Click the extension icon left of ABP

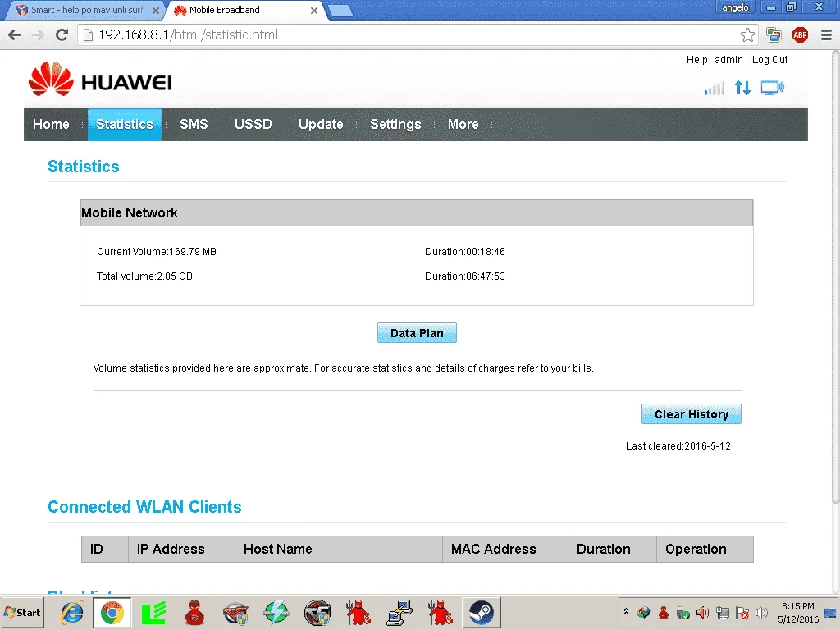pyautogui.click(x=774, y=35)
